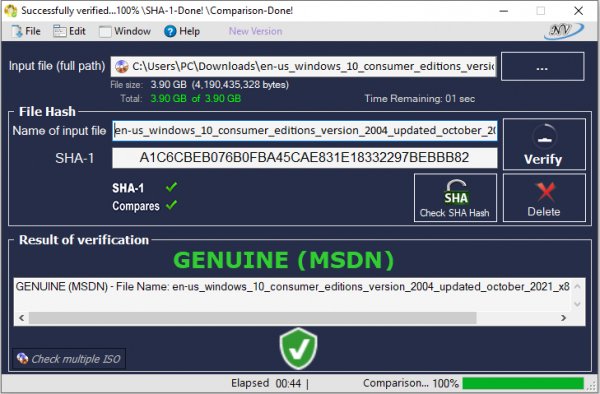Click the Edit notepad icon

click(60, 31)
